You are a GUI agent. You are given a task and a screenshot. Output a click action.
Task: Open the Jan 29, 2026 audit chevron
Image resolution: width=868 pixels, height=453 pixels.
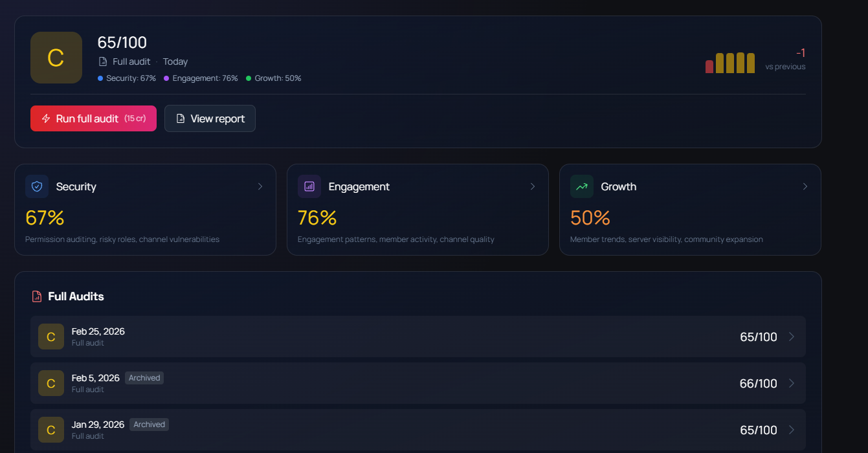pyautogui.click(x=791, y=430)
